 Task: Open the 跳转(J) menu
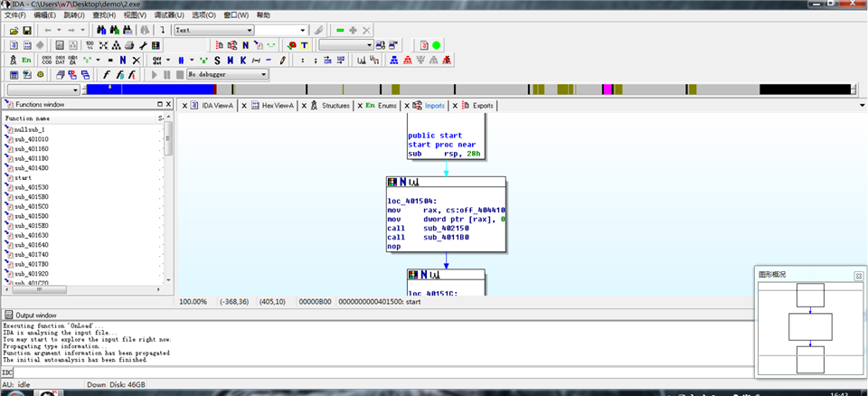[75, 15]
